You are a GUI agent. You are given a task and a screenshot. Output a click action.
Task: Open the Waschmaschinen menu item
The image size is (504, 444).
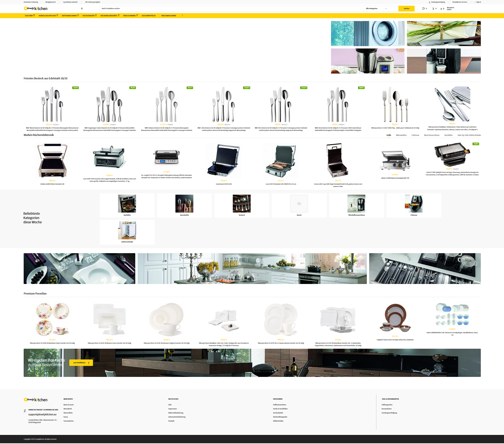point(169,16)
